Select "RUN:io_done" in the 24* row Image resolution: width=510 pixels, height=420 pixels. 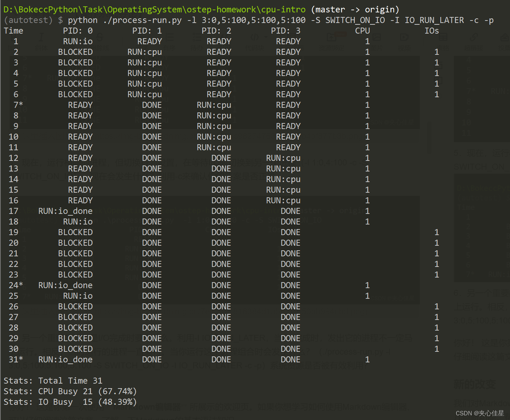pyautogui.click(x=65, y=285)
